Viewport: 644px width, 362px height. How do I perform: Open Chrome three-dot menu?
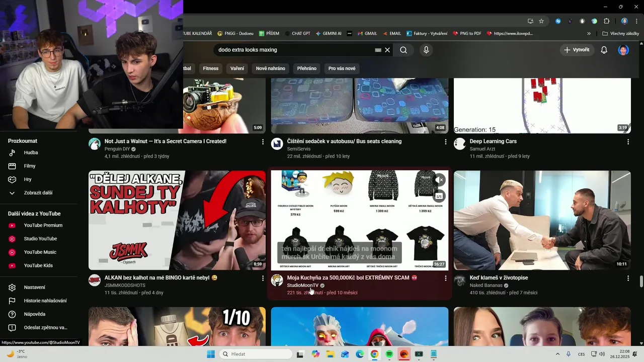pyautogui.click(x=635, y=21)
